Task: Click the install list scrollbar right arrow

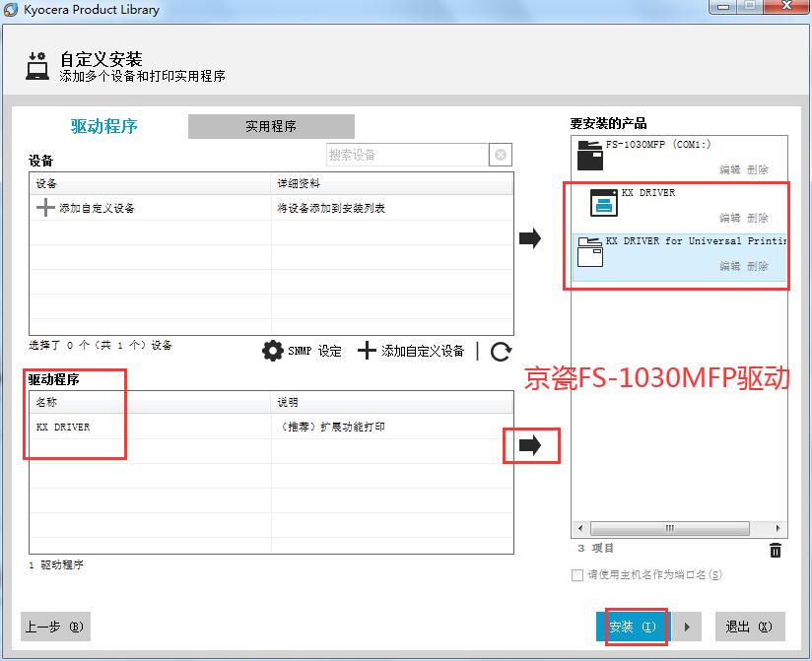Action: tap(778, 528)
